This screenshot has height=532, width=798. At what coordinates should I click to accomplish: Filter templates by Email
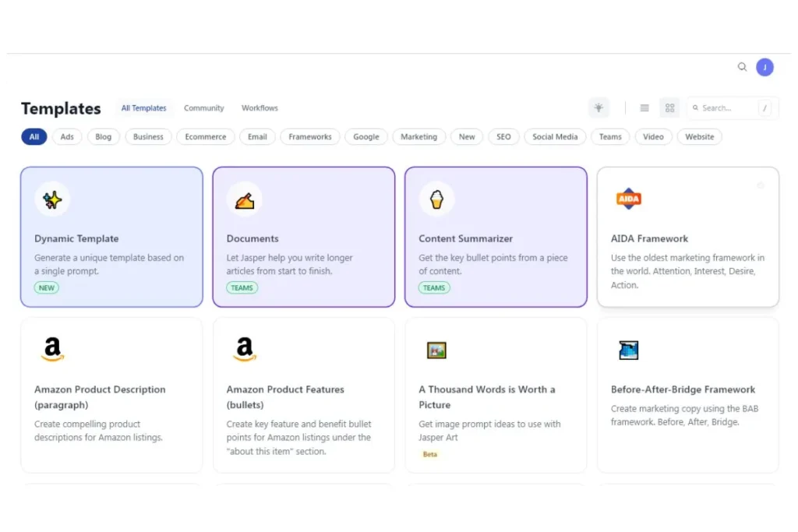[x=257, y=137]
